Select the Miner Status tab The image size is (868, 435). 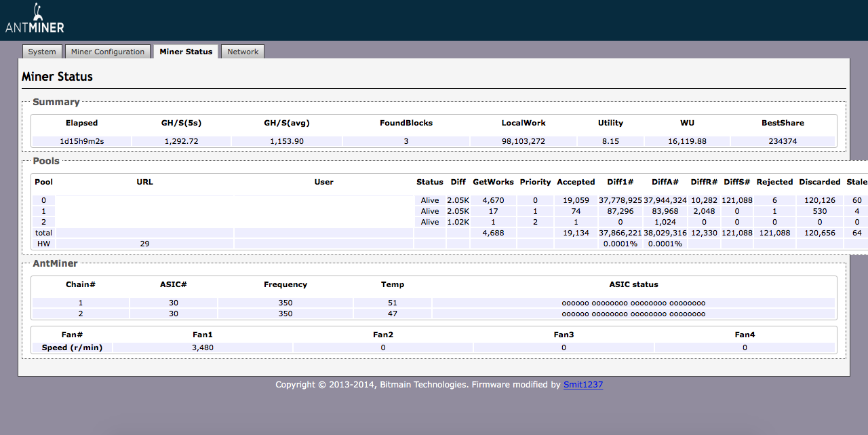click(186, 52)
